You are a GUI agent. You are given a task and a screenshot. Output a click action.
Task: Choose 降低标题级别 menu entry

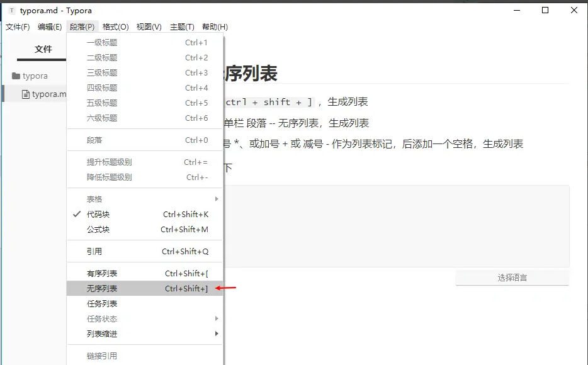tap(145, 177)
